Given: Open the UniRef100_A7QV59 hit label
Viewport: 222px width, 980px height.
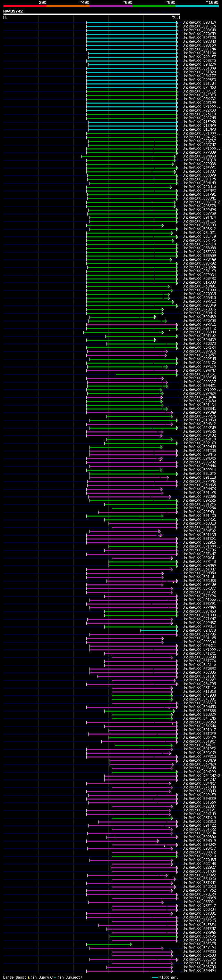Looking at the screenshot, I should pos(199,34).
